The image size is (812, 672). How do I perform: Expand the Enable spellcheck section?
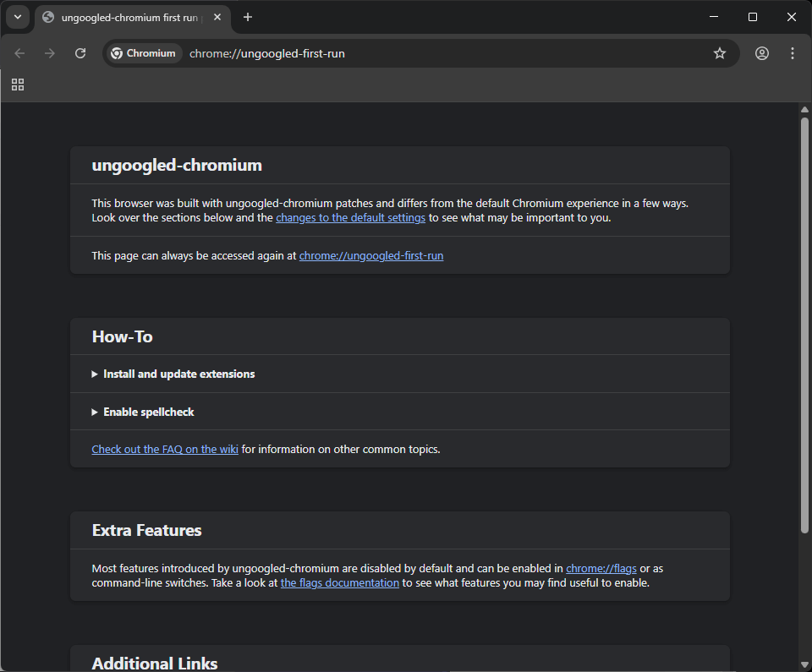(x=143, y=412)
